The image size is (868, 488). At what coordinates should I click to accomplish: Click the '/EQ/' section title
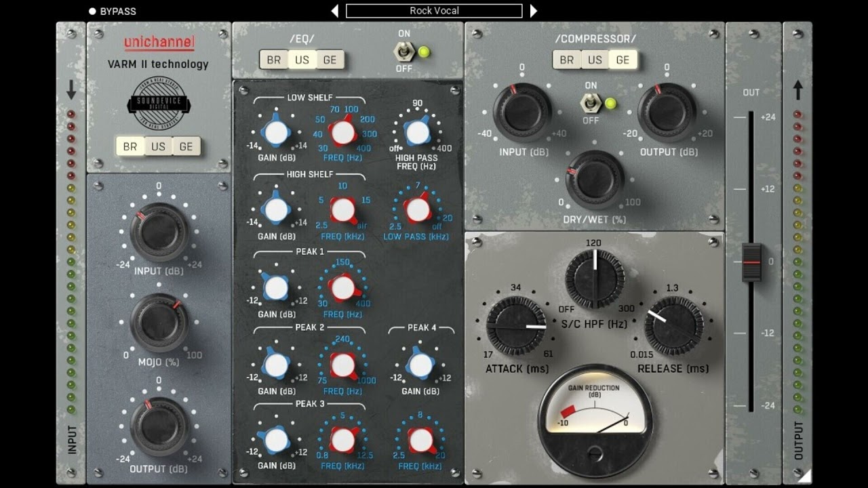(302, 39)
